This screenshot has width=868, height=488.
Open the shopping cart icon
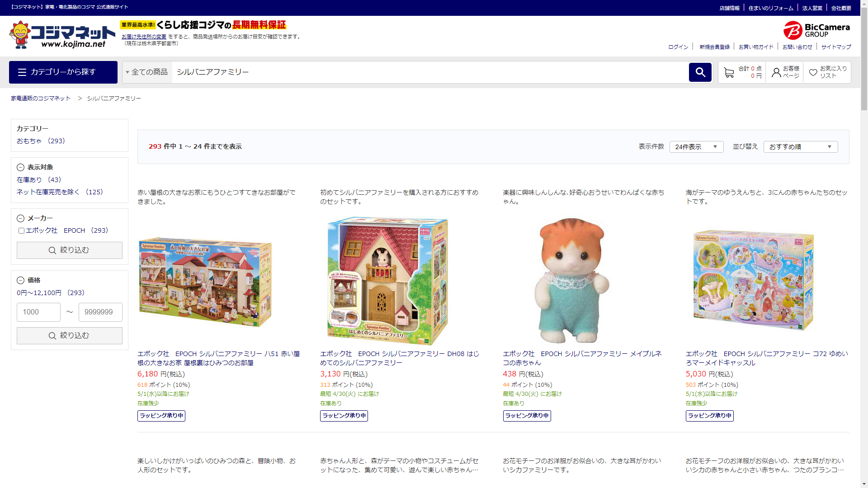point(728,72)
